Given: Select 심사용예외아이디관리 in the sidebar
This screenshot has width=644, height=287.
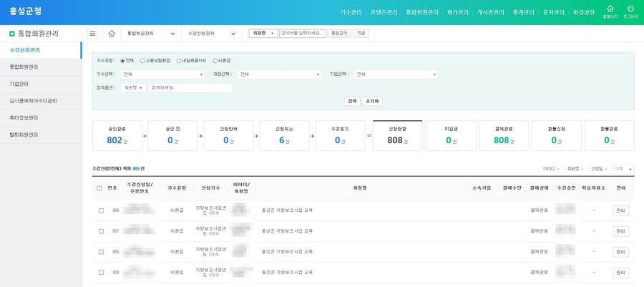Looking at the screenshot, I should pyautogui.click(x=41, y=101).
